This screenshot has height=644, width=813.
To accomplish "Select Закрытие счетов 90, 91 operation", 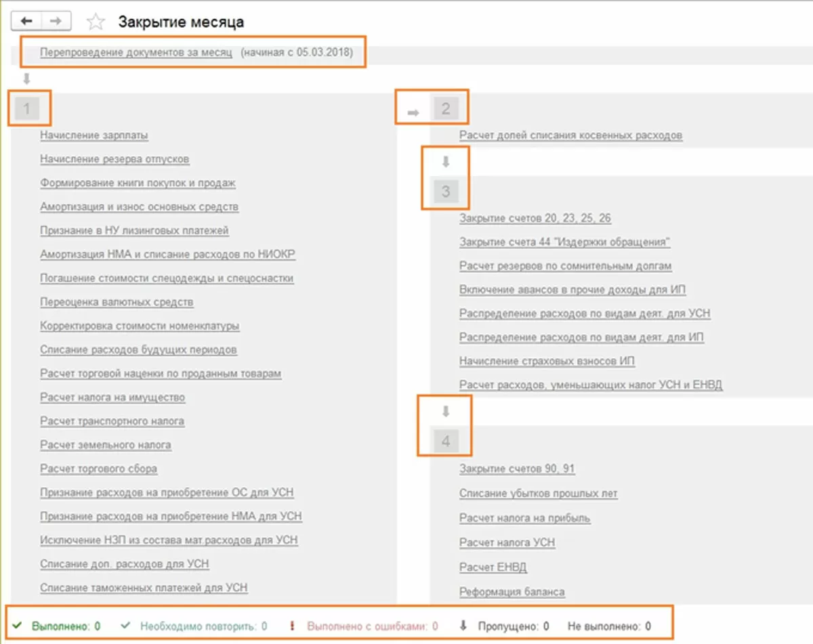I will 517,469.
